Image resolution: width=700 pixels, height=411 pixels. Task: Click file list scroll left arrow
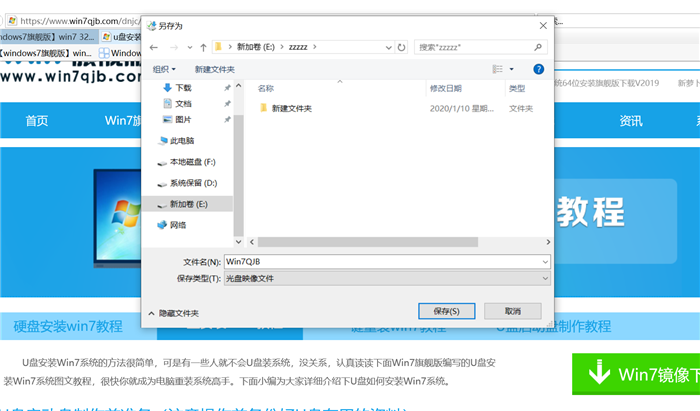point(252,242)
